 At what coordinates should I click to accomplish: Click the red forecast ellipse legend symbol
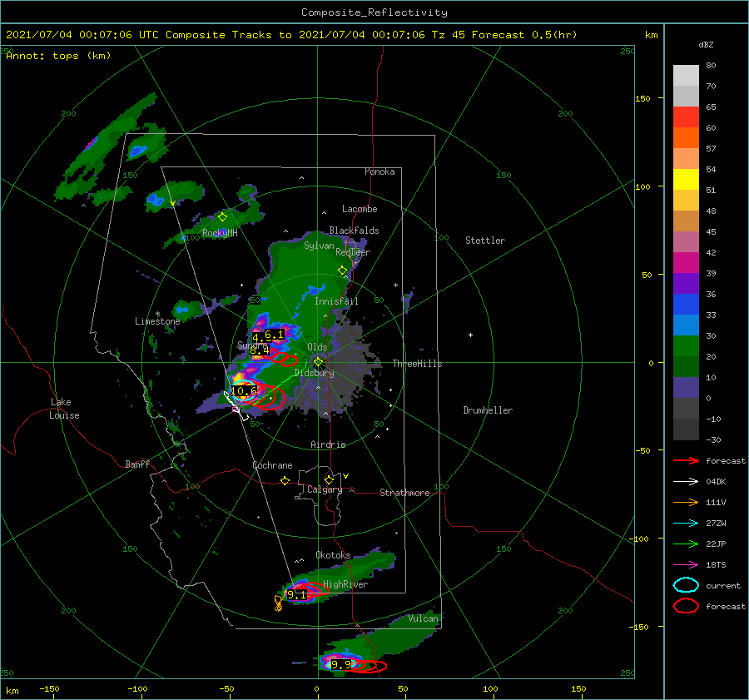pyautogui.click(x=686, y=606)
